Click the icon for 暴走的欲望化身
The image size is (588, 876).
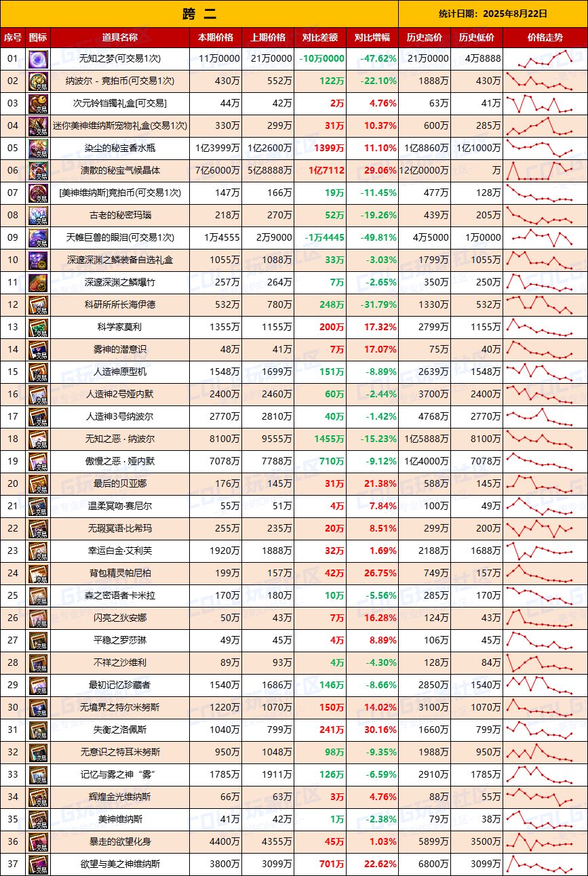[x=38, y=842]
